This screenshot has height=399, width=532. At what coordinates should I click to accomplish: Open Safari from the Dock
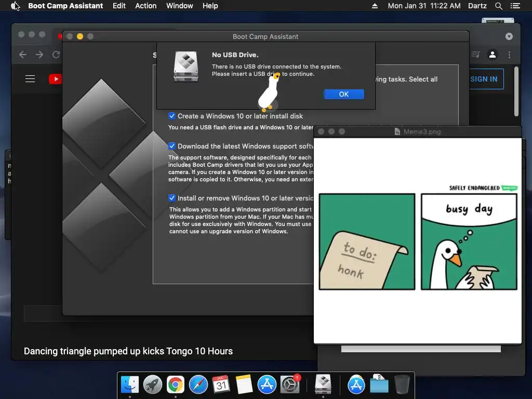coord(198,385)
